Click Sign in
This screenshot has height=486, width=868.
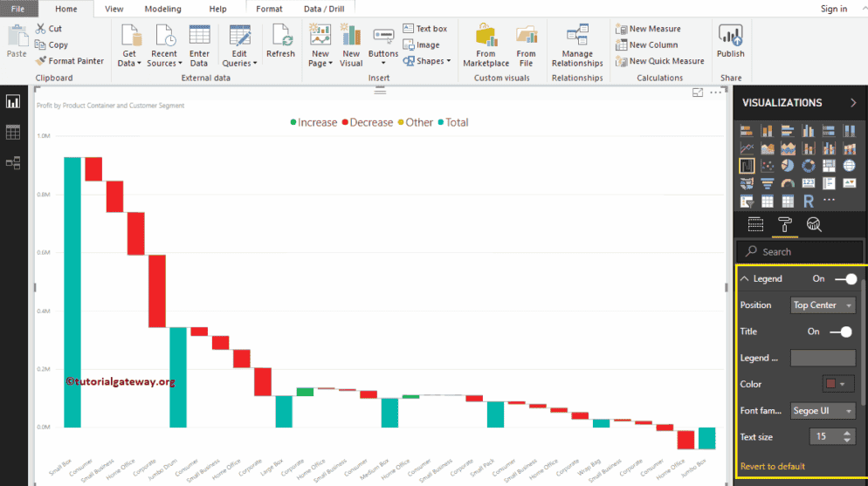pos(834,9)
